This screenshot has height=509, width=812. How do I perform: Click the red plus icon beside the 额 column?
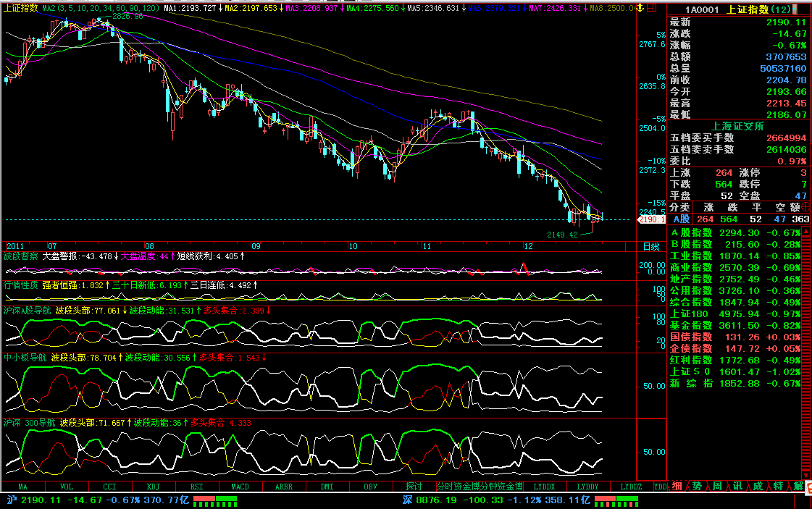coord(805,207)
